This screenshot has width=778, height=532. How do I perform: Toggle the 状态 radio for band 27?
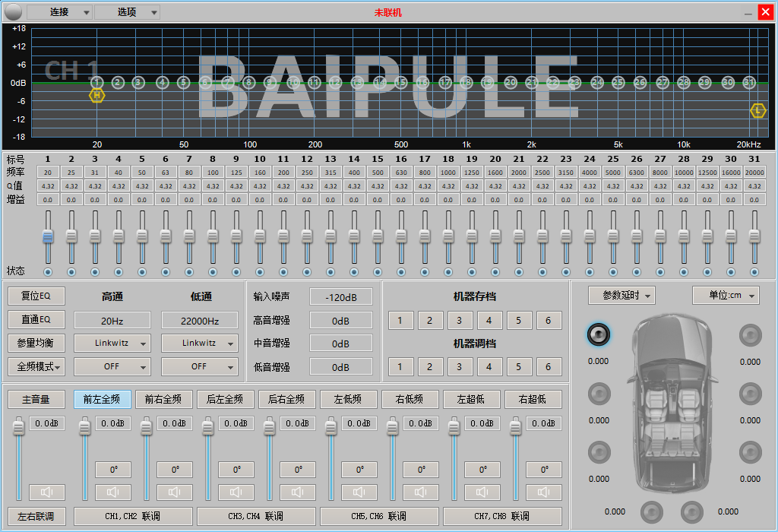coord(660,272)
